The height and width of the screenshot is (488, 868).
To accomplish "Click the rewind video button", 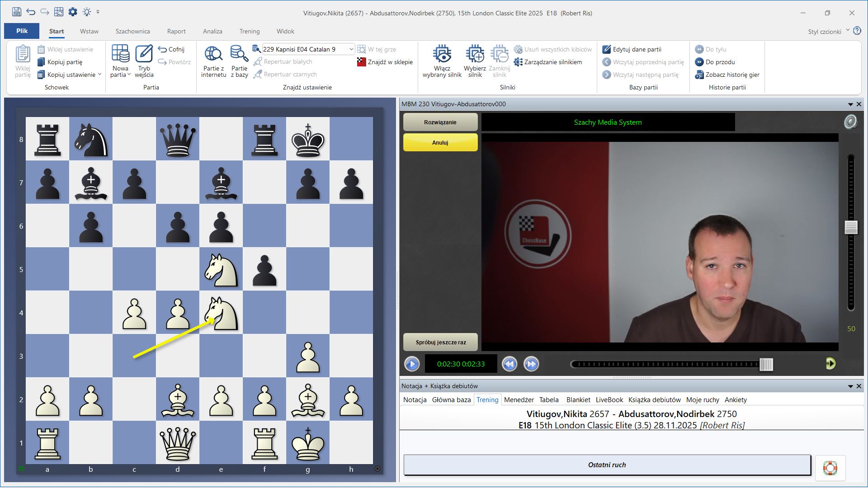I will [x=509, y=364].
